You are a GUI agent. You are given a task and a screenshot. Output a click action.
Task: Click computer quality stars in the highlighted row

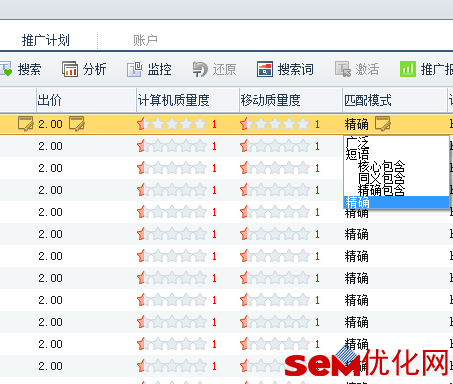[x=172, y=124]
